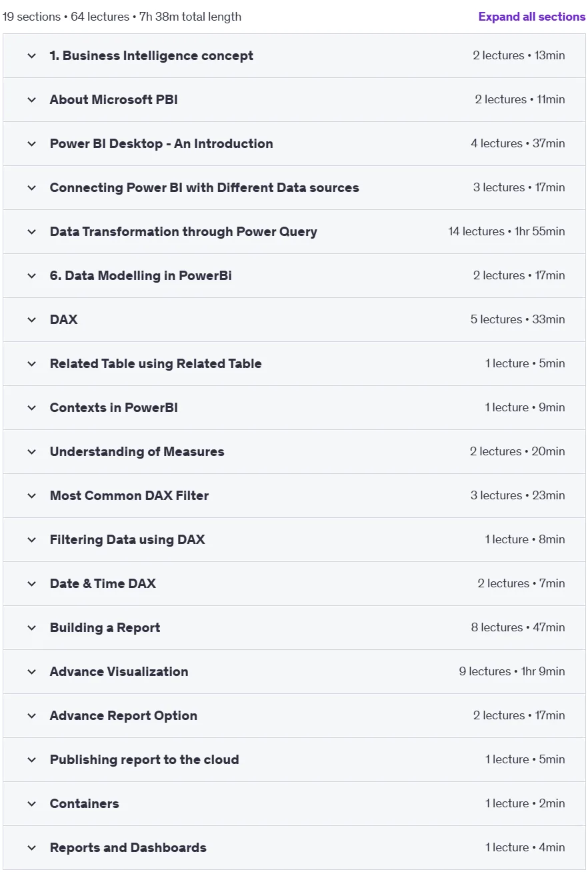Image resolution: width=588 pixels, height=872 pixels.
Task: Click chevron beside About Microsoft PBI
Action: (31, 100)
